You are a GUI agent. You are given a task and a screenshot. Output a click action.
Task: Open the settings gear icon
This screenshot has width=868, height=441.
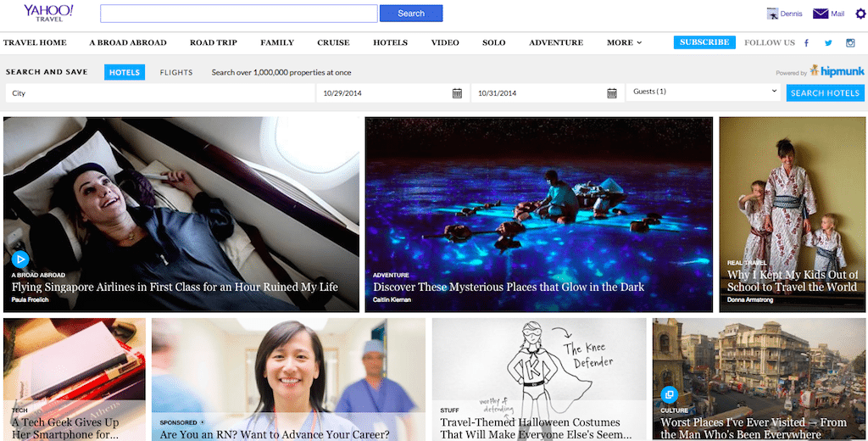860,14
